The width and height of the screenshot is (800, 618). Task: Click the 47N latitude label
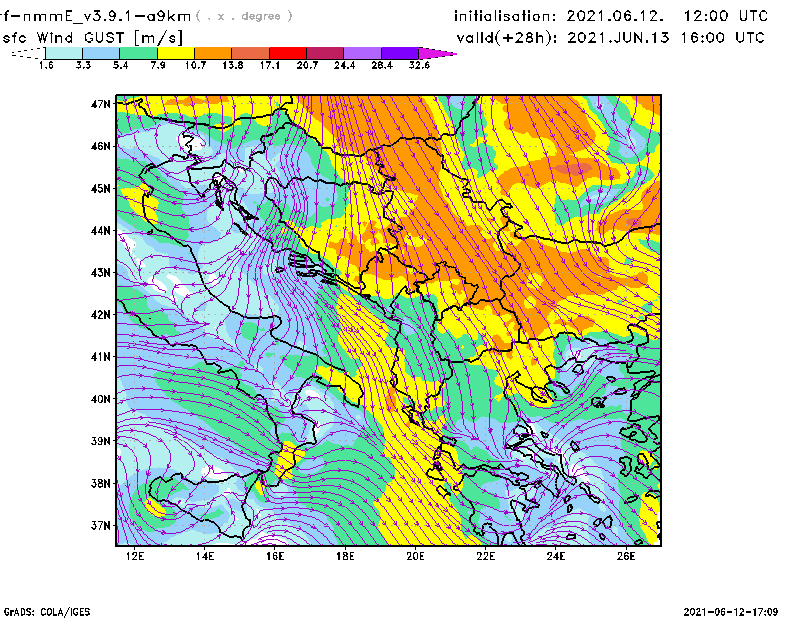(101, 104)
